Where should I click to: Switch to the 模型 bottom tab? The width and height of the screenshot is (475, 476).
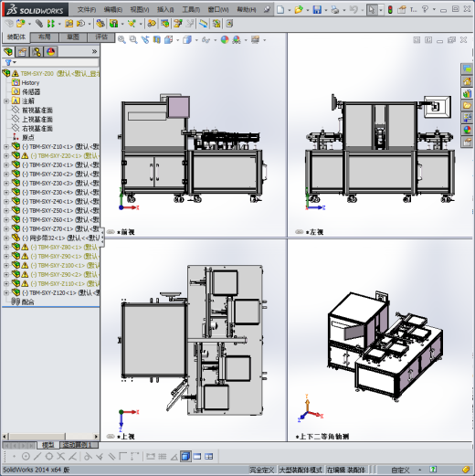tap(48, 445)
